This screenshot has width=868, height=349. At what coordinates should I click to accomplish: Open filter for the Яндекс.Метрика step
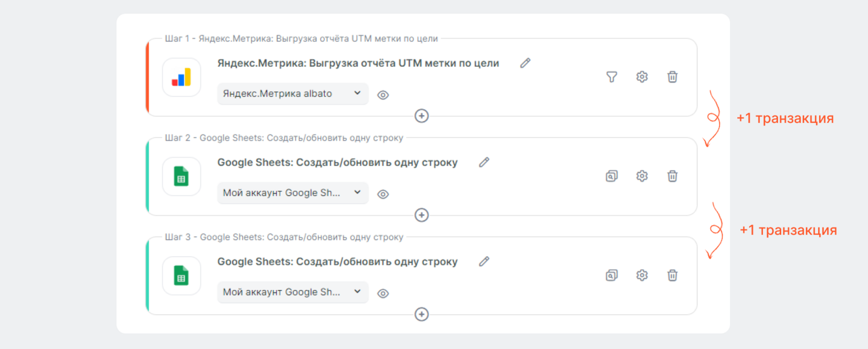(611, 77)
